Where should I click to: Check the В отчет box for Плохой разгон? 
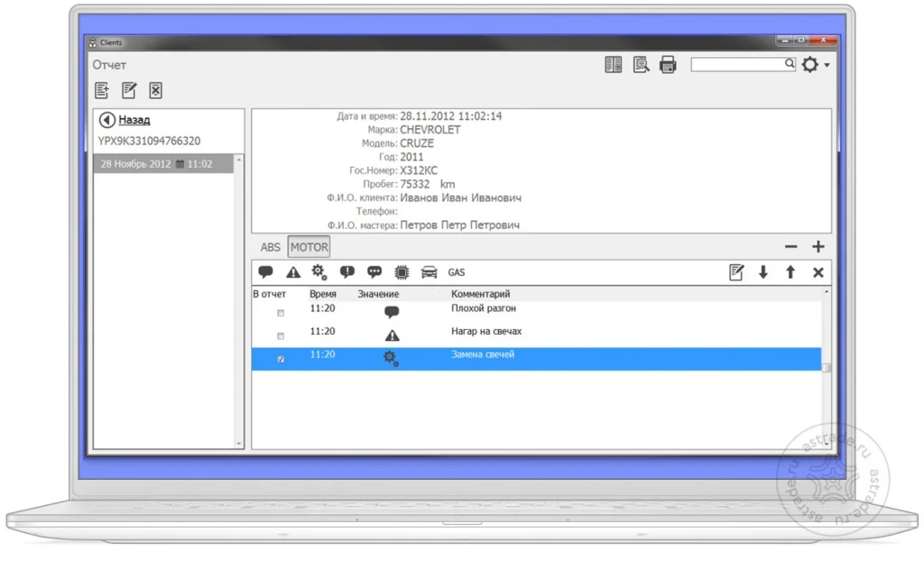pos(281,312)
